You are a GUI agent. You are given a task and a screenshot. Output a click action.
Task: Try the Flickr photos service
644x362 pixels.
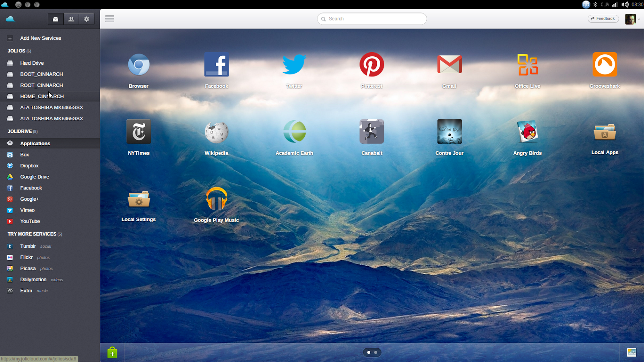click(x=50, y=257)
